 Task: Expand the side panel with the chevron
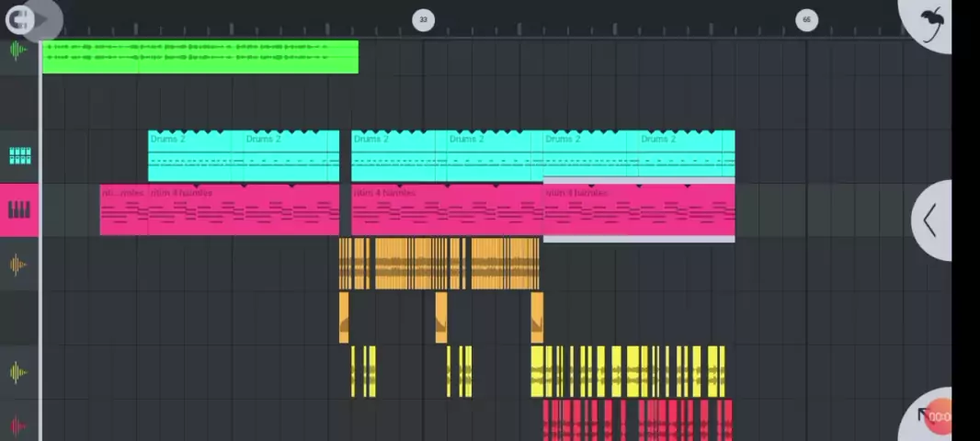click(x=930, y=220)
